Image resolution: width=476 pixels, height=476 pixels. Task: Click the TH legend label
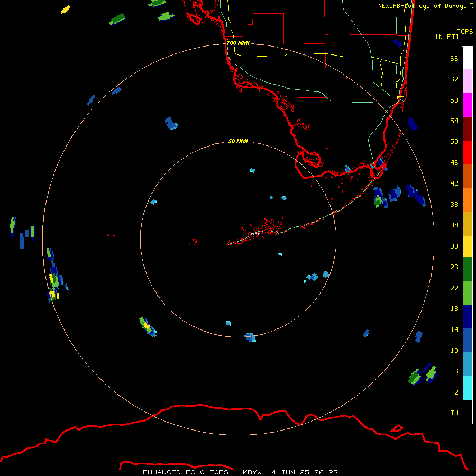tap(454, 413)
